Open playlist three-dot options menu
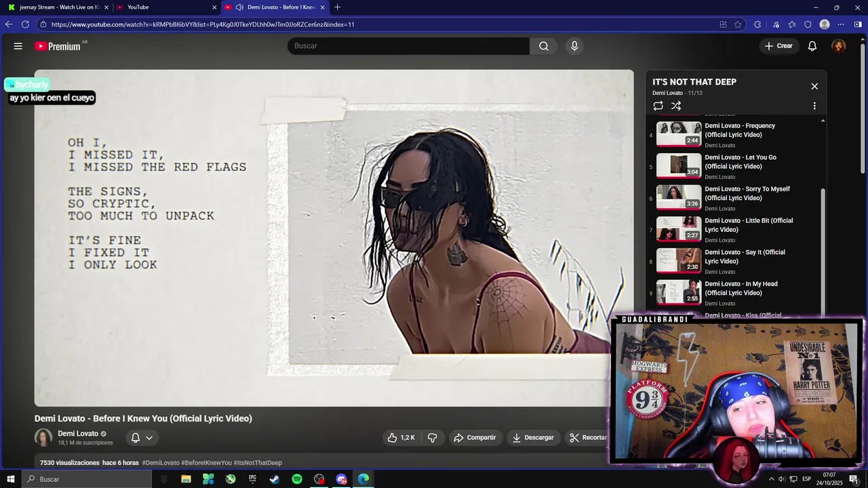 point(814,106)
